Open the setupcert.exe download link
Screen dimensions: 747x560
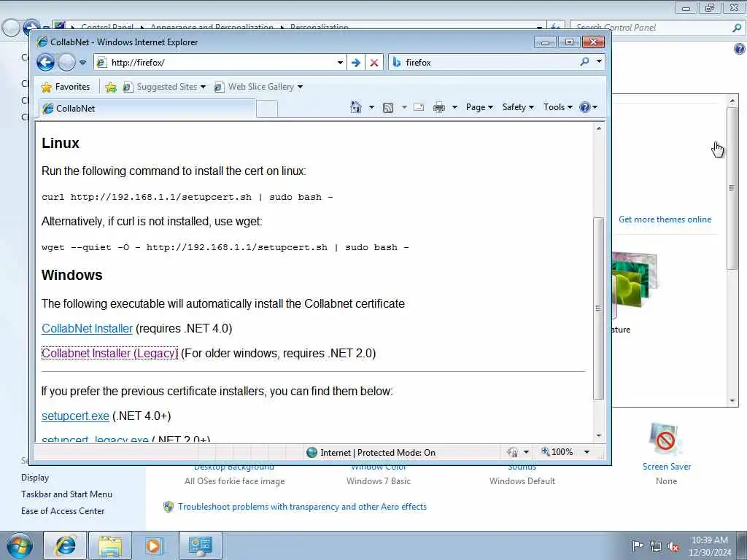pos(75,416)
